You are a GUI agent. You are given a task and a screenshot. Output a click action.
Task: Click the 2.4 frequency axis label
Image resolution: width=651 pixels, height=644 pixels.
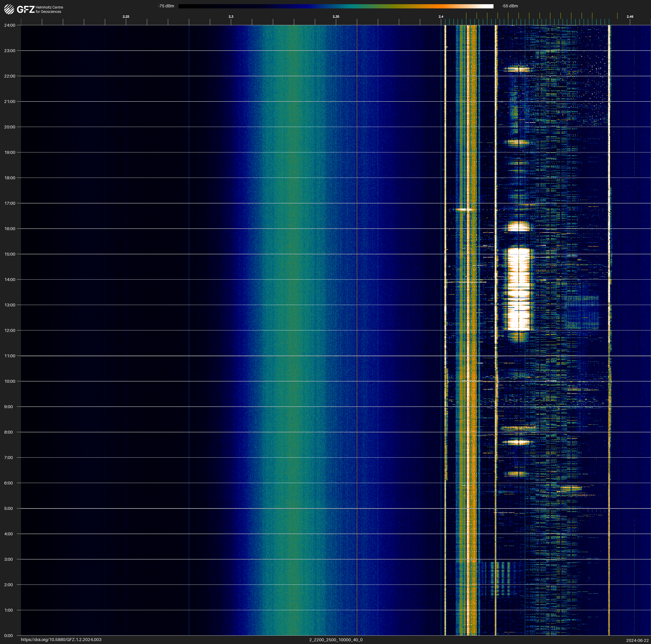441,17
